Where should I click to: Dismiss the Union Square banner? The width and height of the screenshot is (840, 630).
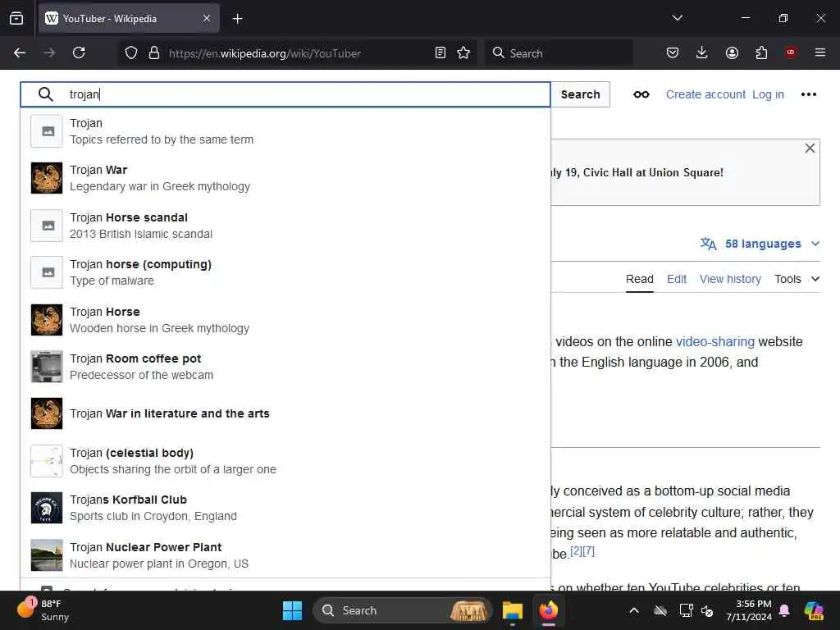tap(810, 148)
